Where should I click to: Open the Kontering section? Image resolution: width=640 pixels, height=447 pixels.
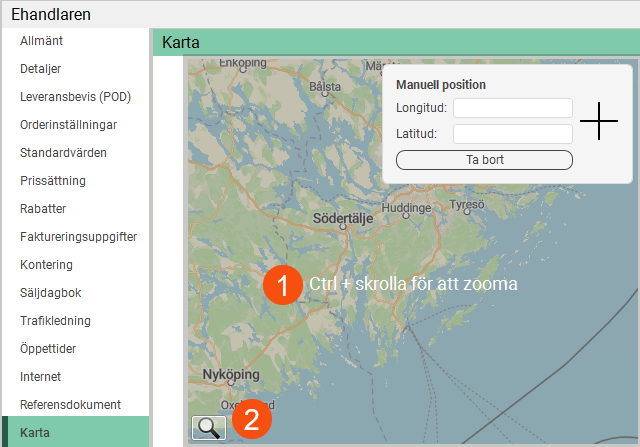(46, 265)
